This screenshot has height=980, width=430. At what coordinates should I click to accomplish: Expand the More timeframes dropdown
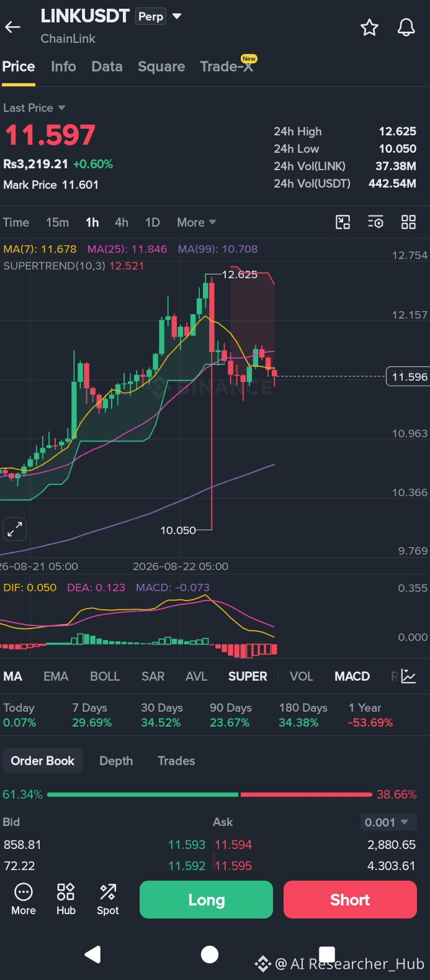(196, 222)
